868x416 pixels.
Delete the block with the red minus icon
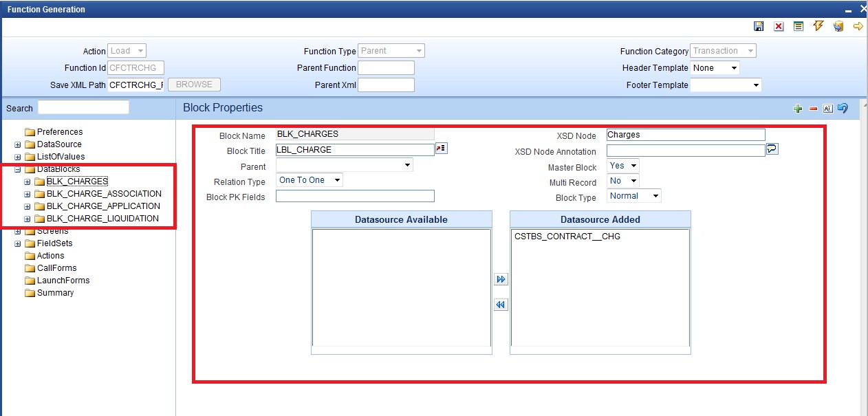[813, 109]
